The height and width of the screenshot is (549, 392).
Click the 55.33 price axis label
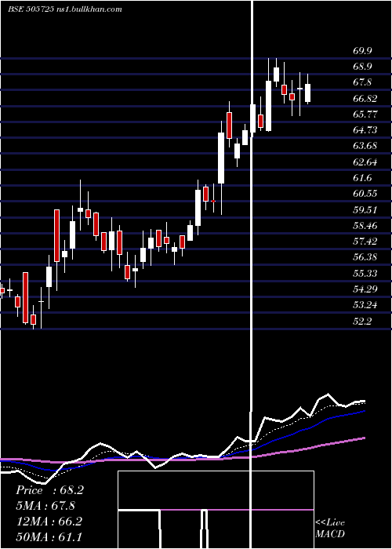tap(365, 273)
